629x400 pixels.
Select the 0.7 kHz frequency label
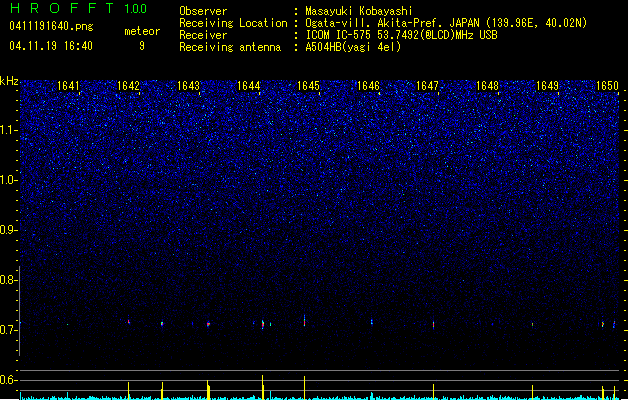pos(9,330)
